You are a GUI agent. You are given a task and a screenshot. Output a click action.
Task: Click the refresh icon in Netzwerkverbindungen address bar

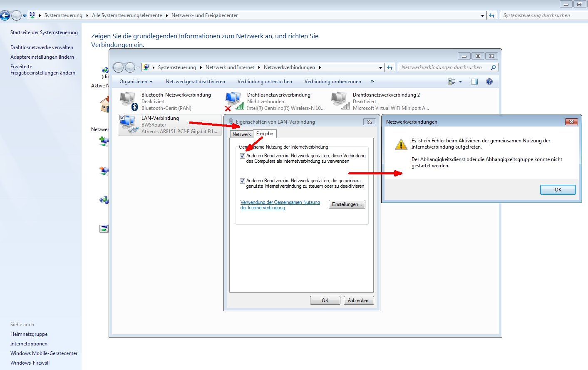point(390,67)
